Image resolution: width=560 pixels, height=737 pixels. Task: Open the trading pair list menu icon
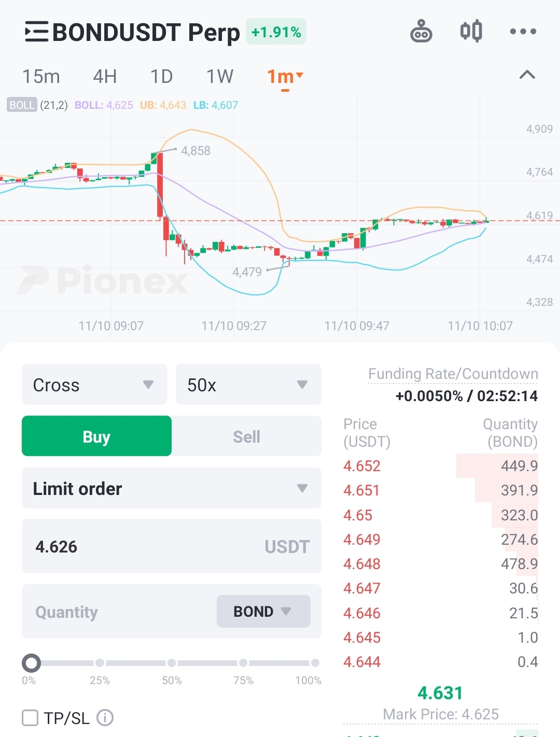(x=36, y=32)
